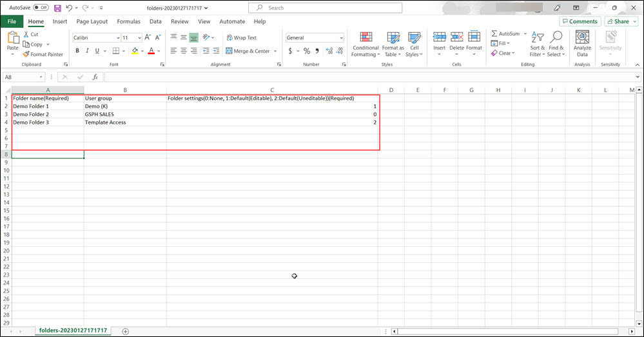Toggle Middle Align button
644x337 pixels.
[184, 37]
